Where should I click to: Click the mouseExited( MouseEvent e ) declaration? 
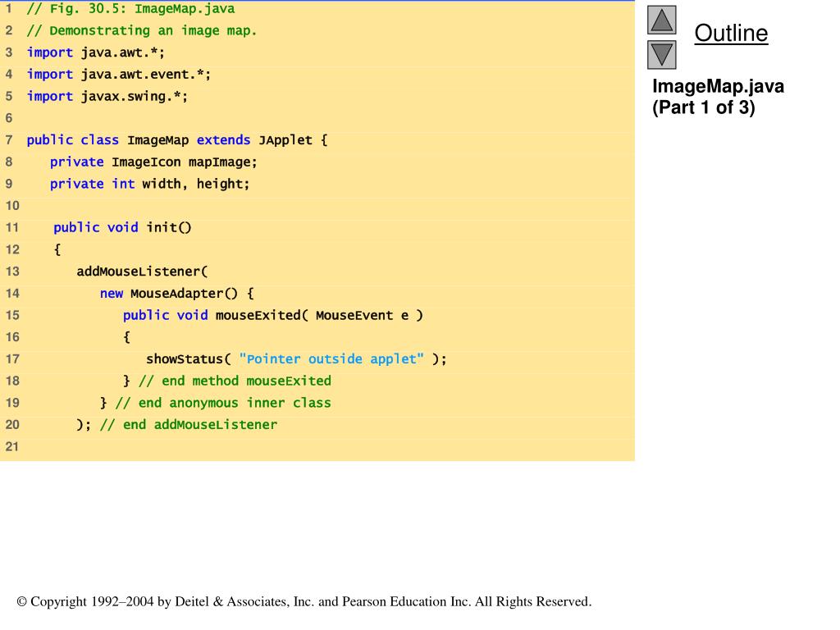273,316
